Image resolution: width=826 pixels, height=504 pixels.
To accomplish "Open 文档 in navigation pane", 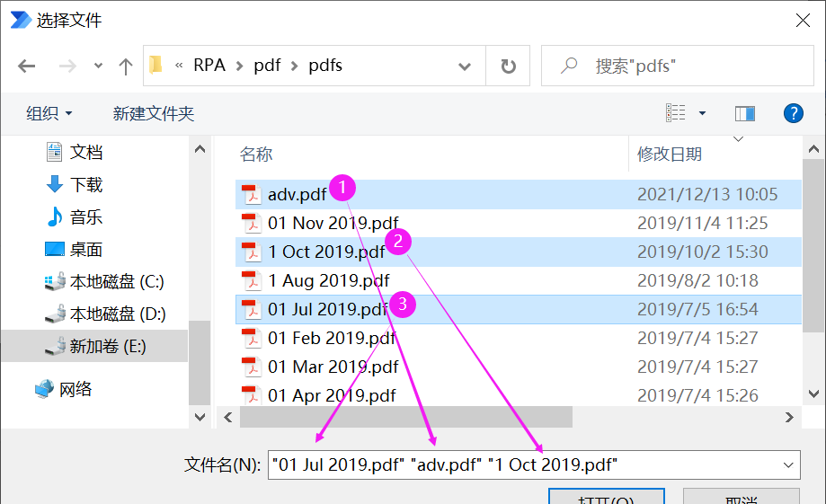I will coord(86,152).
